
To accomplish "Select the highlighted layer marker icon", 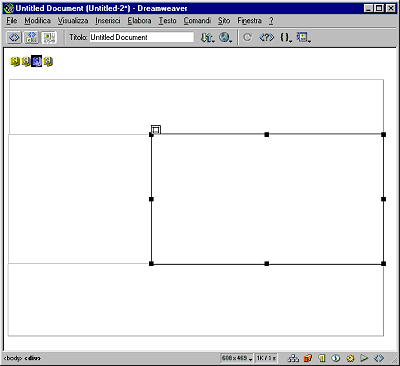I will (37, 61).
